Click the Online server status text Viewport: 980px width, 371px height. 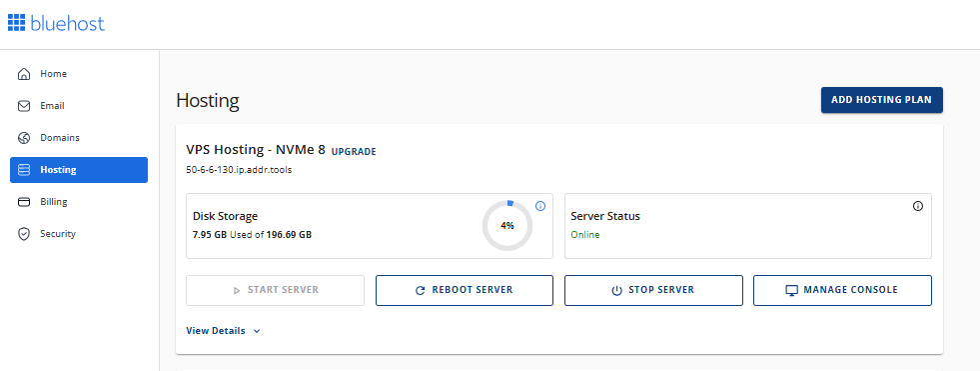pyautogui.click(x=585, y=235)
